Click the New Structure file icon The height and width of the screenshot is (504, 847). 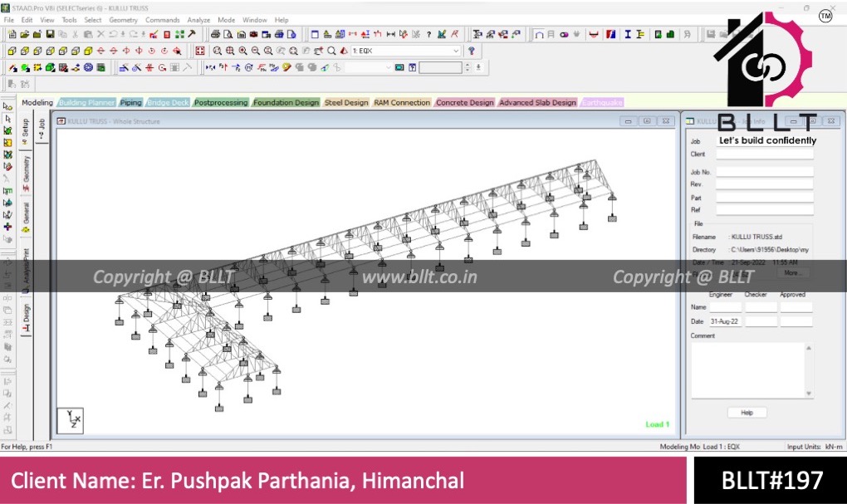12,34
